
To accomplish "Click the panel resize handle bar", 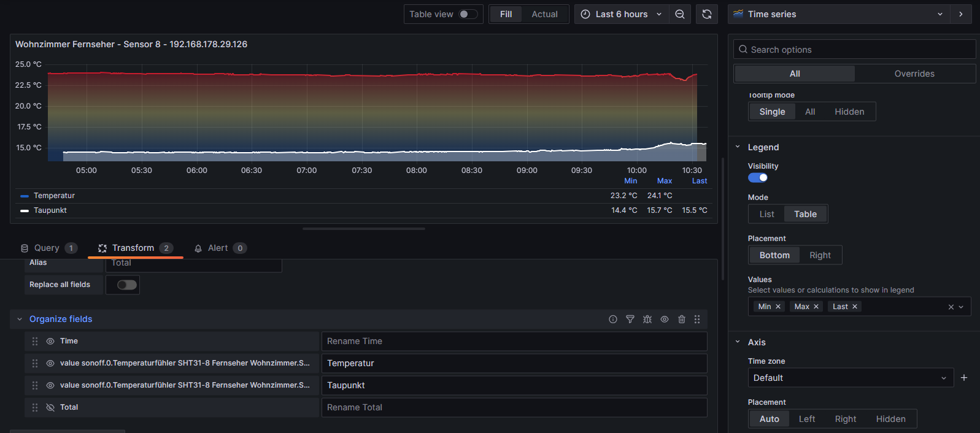I will pos(364,228).
